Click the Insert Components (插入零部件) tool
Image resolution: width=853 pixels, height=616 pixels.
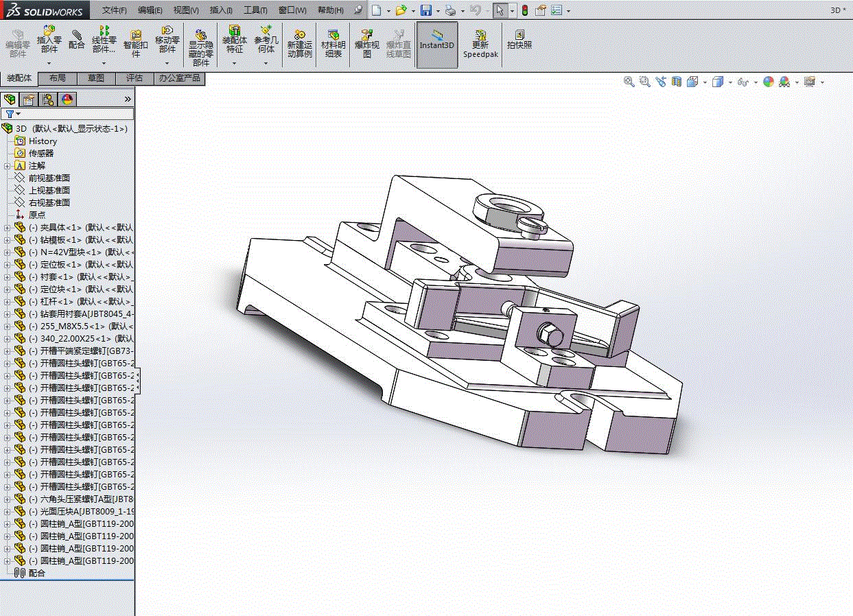(49, 40)
